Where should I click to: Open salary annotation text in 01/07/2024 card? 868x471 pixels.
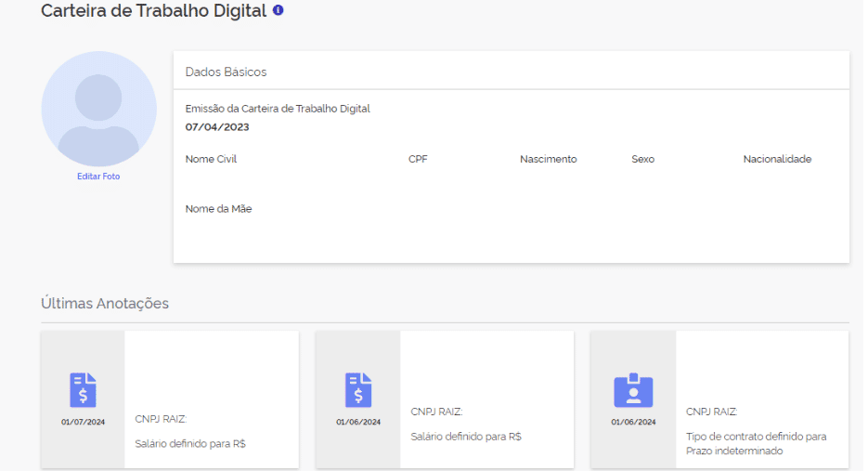(x=190, y=444)
